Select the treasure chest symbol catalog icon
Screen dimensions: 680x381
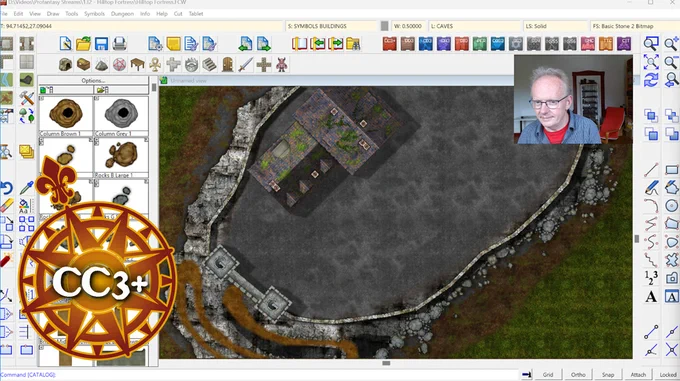click(83, 65)
